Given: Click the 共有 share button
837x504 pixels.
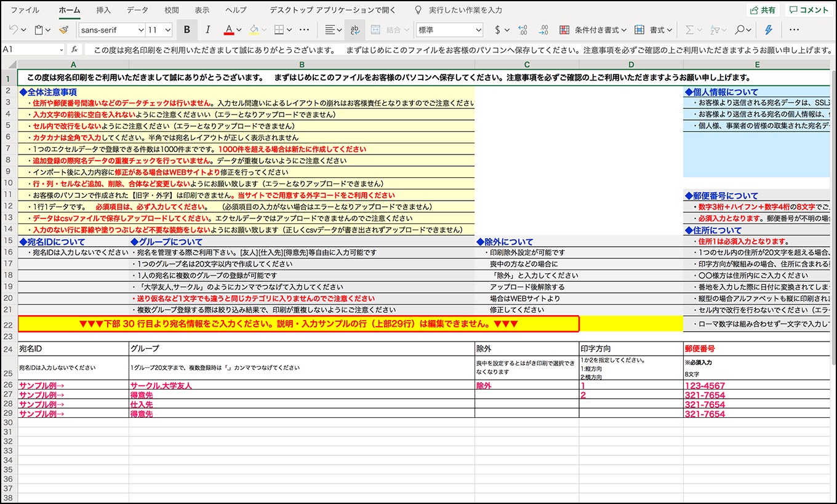Looking at the screenshot, I should [763, 10].
